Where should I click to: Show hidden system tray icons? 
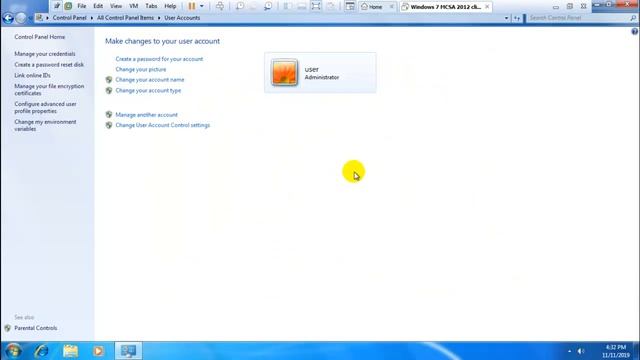pyautogui.click(x=569, y=351)
